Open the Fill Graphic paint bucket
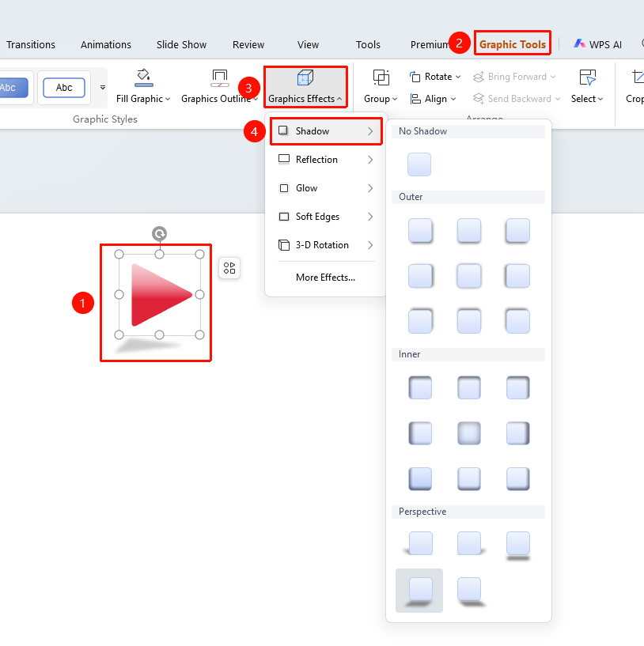The width and height of the screenshot is (644, 646). coord(143,77)
